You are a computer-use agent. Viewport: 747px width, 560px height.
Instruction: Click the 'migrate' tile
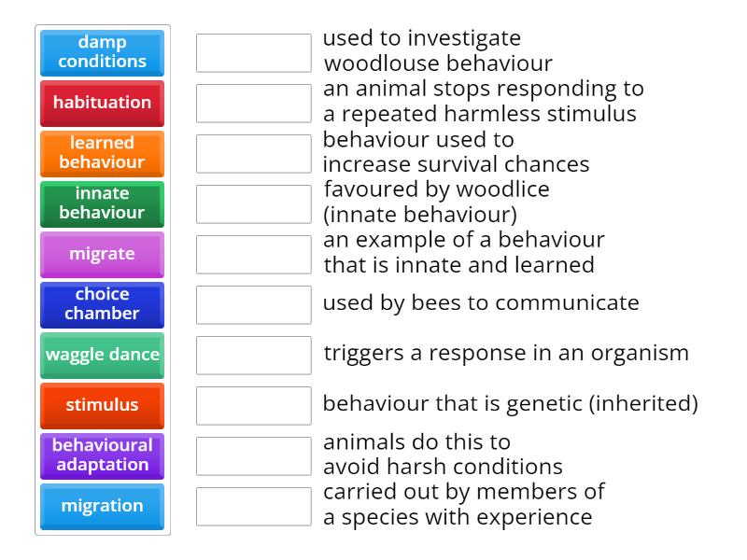tap(103, 254)
